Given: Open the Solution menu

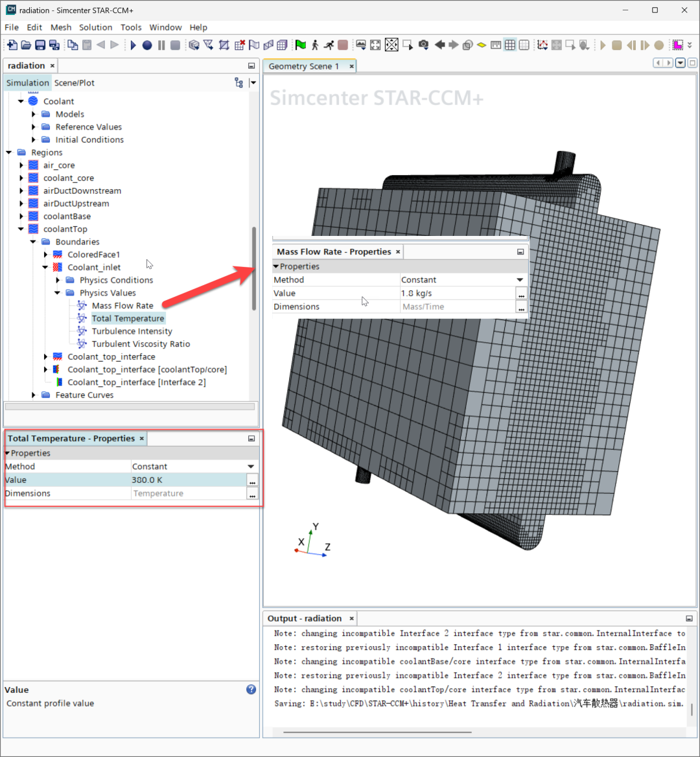Looking at the screenshot, I should [x=95, y=27].
